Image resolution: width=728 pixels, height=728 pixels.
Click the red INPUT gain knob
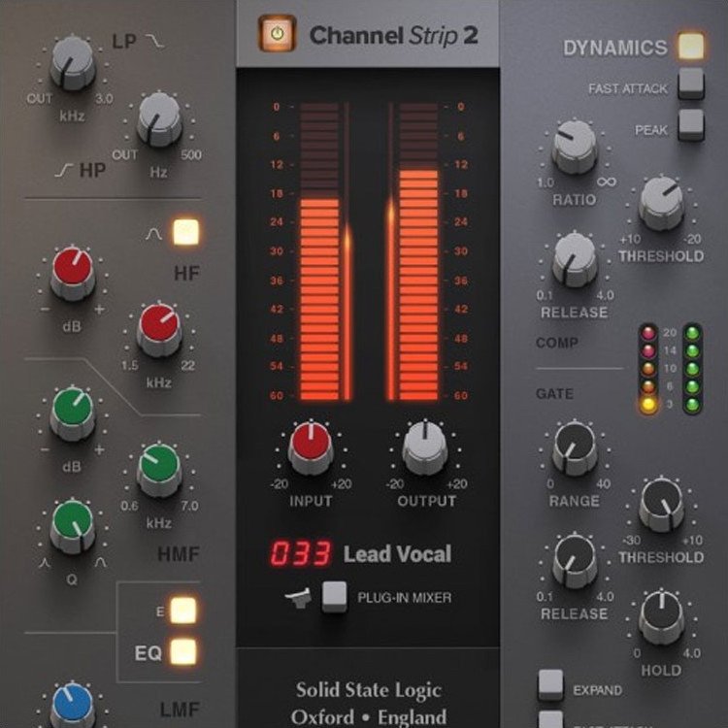click(x=311, y=448)
